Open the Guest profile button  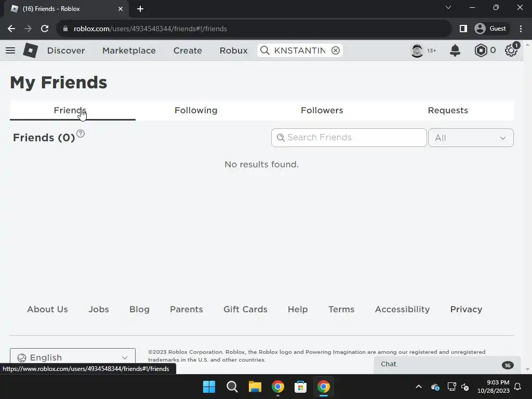pyautogui.click(x=491, y=29)
